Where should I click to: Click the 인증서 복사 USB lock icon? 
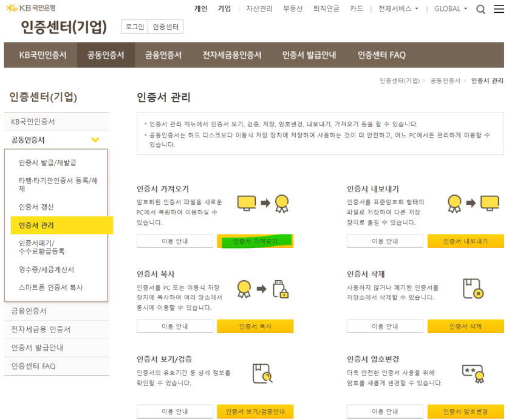click(262, 289)
